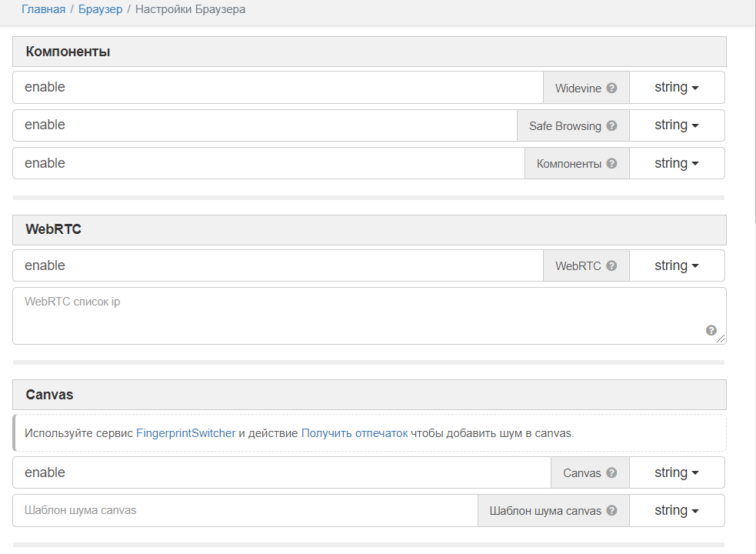Viewport: 756px width, 554px height.
Task: Click the question icon beside Компоненты label
Action: click(612, 163)
